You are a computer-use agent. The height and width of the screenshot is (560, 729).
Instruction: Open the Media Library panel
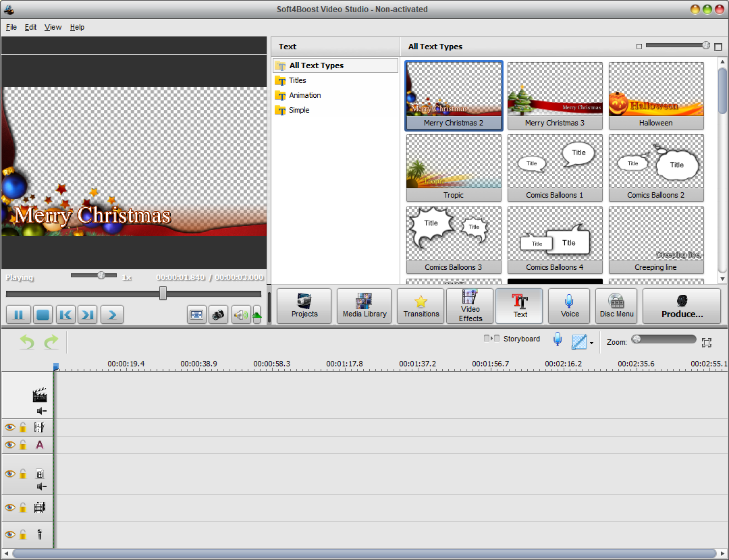(364, 306)
